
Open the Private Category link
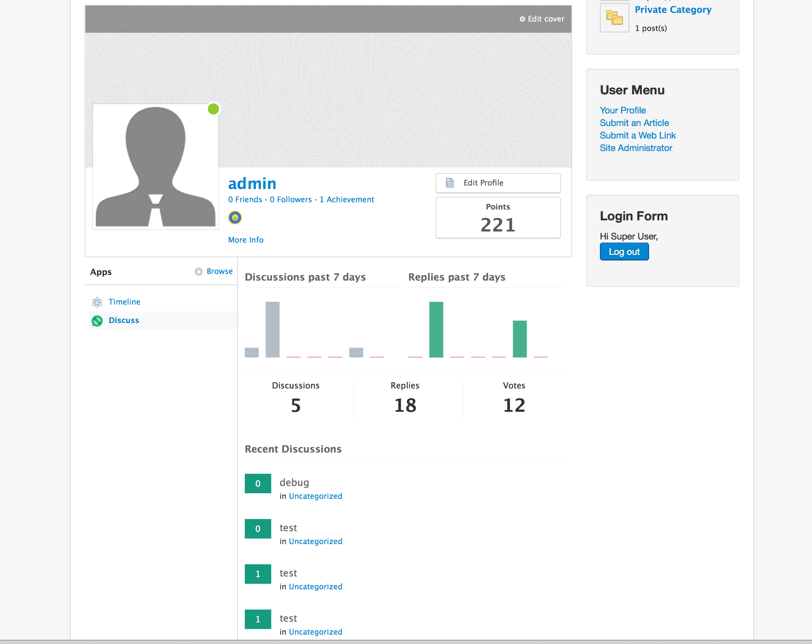pyautogui.click(x=673, y=9)
